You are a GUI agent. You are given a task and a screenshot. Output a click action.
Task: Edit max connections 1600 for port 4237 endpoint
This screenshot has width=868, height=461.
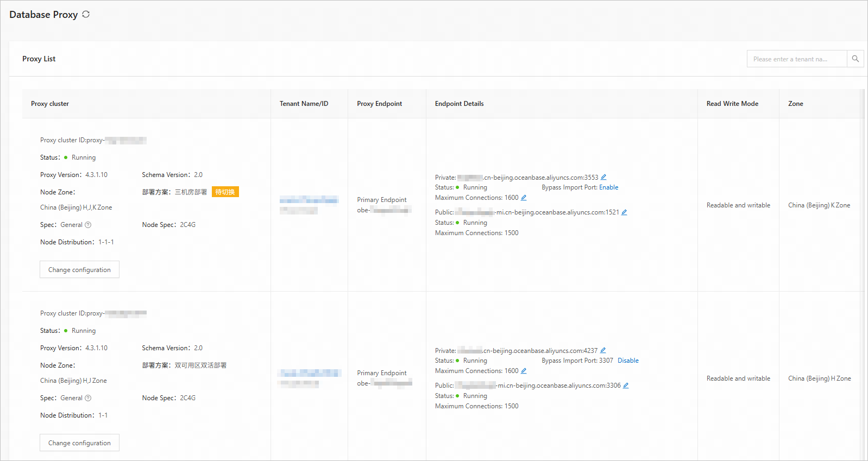[x=524, y=371]
